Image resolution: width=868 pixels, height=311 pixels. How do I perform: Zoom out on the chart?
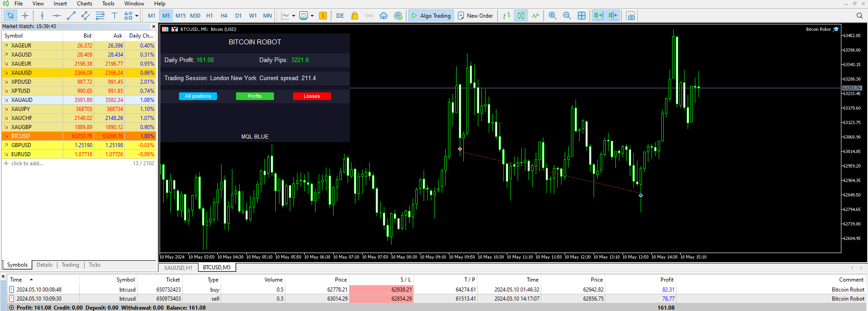tap(567, 16)
